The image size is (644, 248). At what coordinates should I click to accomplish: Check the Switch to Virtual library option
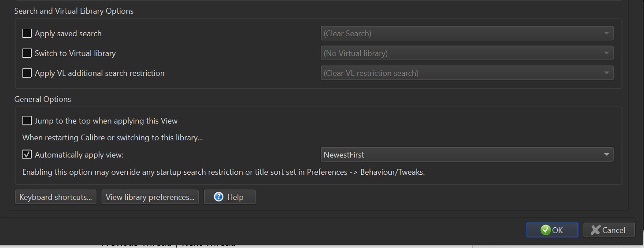pyautogui.click(x=27, y=53)
